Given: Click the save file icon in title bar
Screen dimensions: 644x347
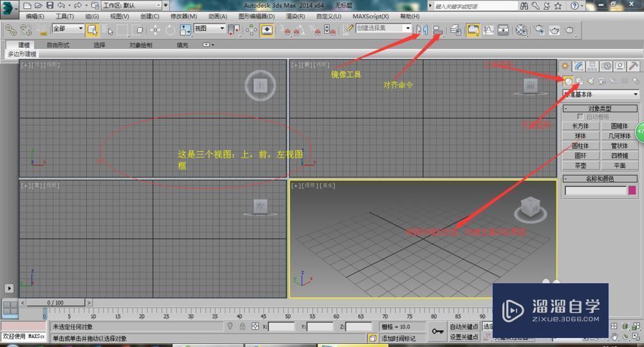Looking at the screenshot, I should click(x=50, y=5).
